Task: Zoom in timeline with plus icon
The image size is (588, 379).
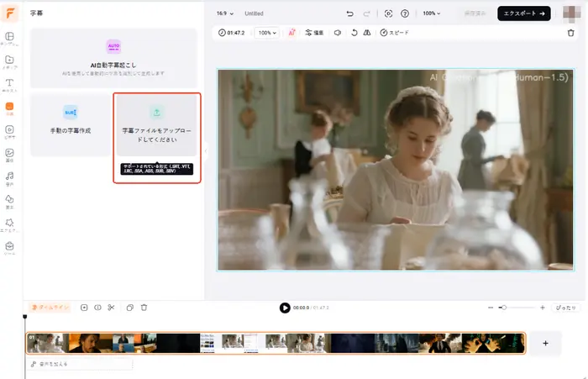Action: click(543, 308)
